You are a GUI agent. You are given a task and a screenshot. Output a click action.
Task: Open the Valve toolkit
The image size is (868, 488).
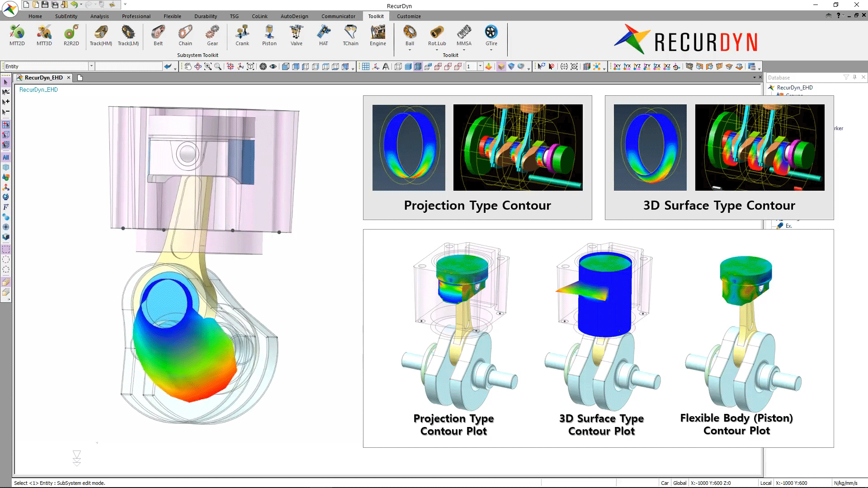point(297,35)
